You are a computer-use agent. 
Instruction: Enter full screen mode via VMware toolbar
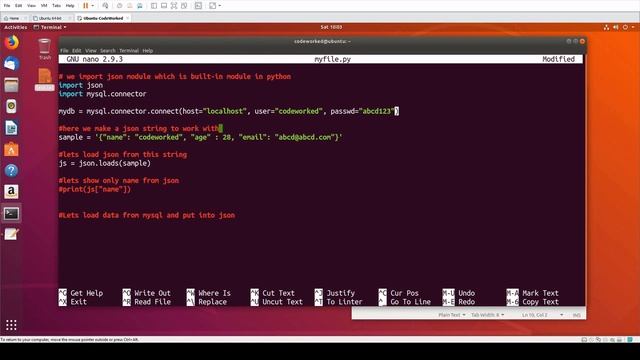click(x=174, y=6)
